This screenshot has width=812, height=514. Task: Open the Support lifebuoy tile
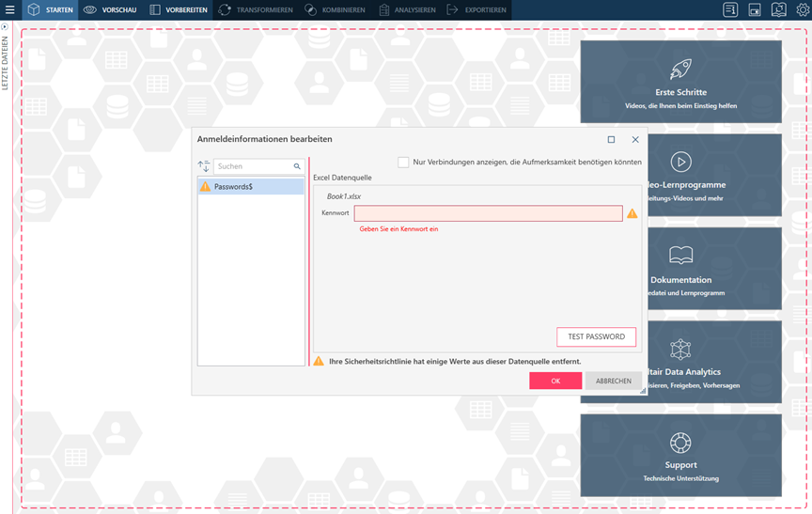680,456
